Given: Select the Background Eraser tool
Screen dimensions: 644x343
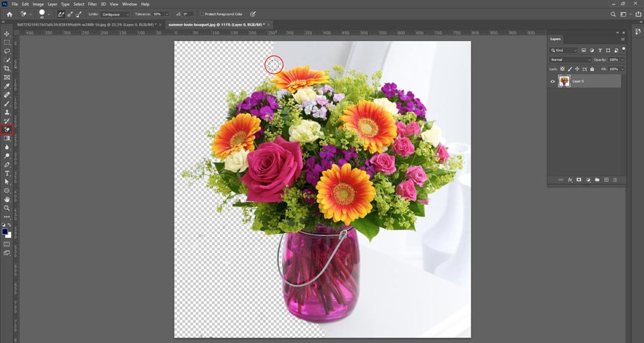Looking at the screenshot, I should point(7,129).
